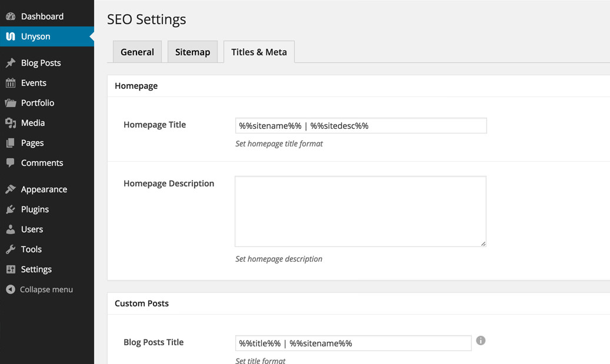The width and height of the screenshot is (610, 364).
Task: Click the Plugins plug icon
Action: (x=11, y=209)
